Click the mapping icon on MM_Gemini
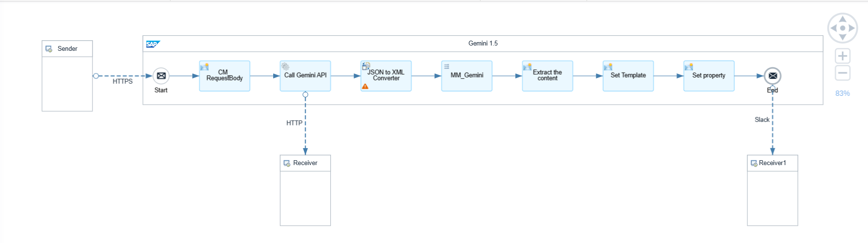Viewport: 868px width, 243px height. (x=447, y=66)
